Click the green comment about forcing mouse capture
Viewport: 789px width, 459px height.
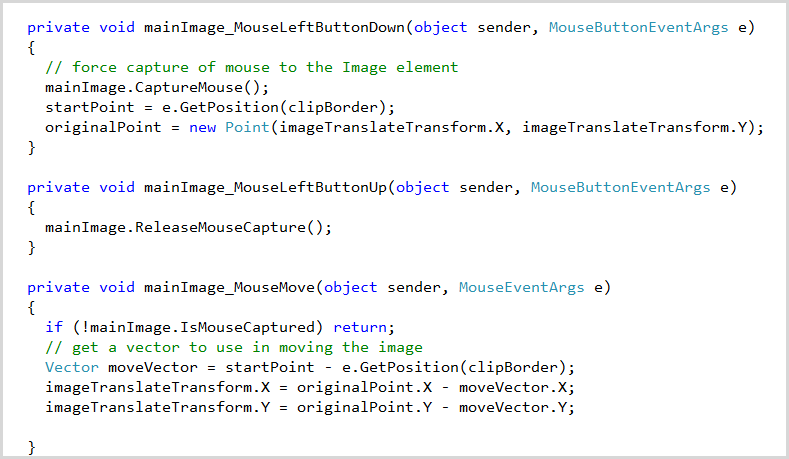coord(252,67)
